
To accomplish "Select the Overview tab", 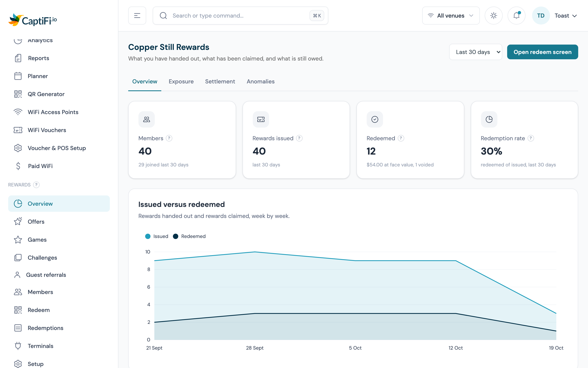I will click(145, 82).
